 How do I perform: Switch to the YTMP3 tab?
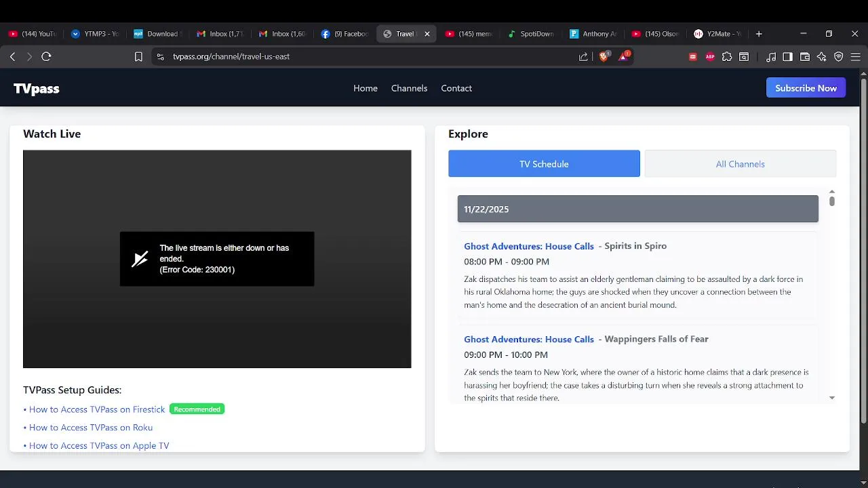click(95, 34)
